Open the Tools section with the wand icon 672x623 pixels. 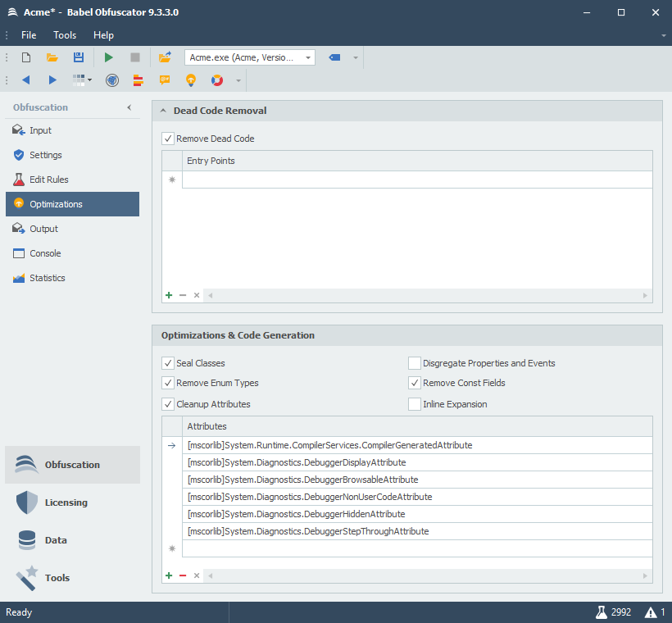pos(72,578)
